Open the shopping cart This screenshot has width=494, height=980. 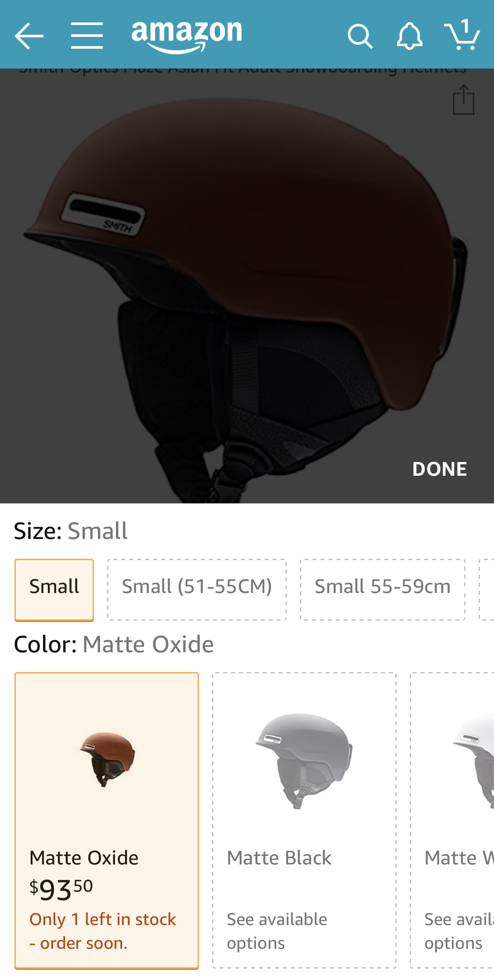[x=462, y=35]
